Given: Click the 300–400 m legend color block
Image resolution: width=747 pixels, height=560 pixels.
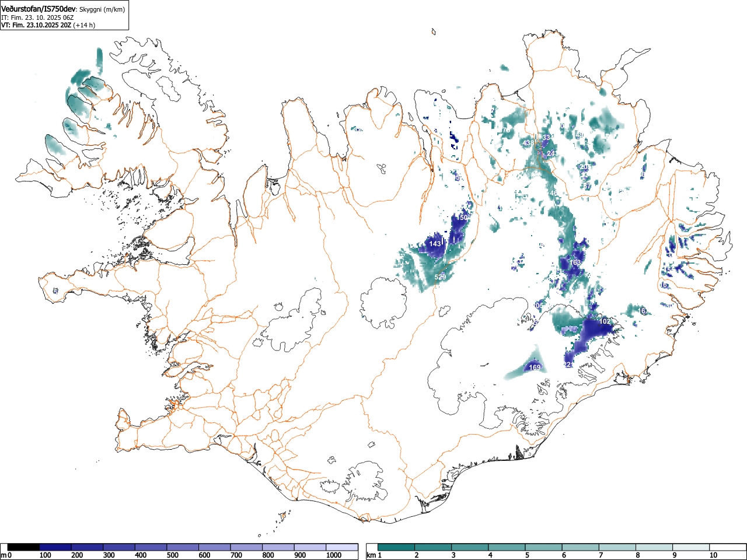Looking at the screenshot, I should pyautogui.click(x=119, y=547).
